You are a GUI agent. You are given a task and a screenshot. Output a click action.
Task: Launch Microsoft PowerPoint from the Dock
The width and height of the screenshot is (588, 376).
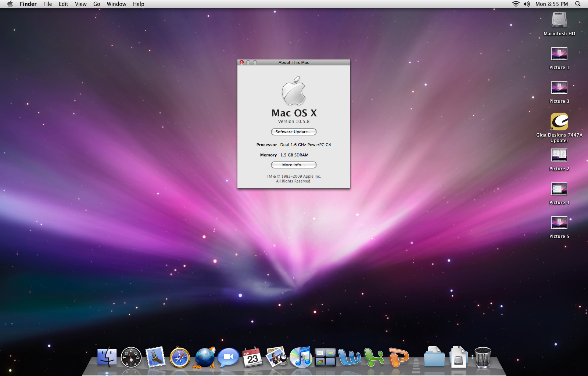[x=398, y=357]
